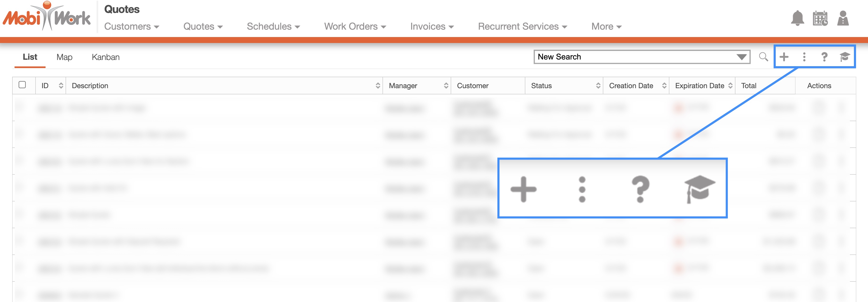Open the graduation cap training icon

point(844,57)
